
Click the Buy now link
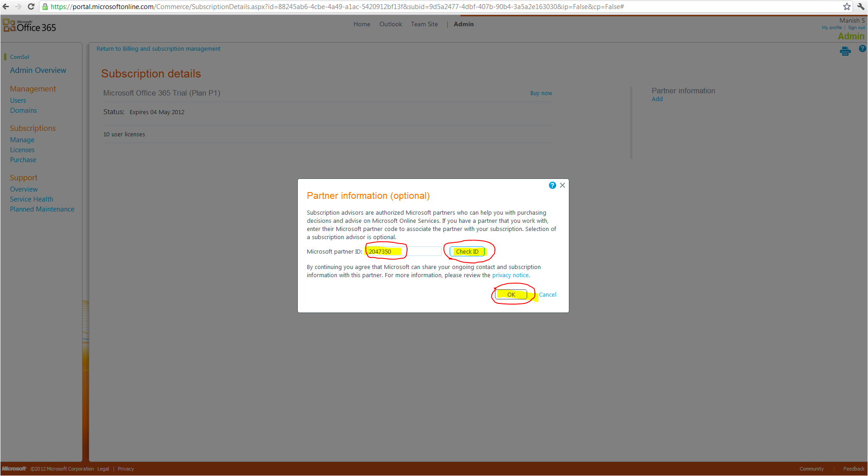[541, 93]
